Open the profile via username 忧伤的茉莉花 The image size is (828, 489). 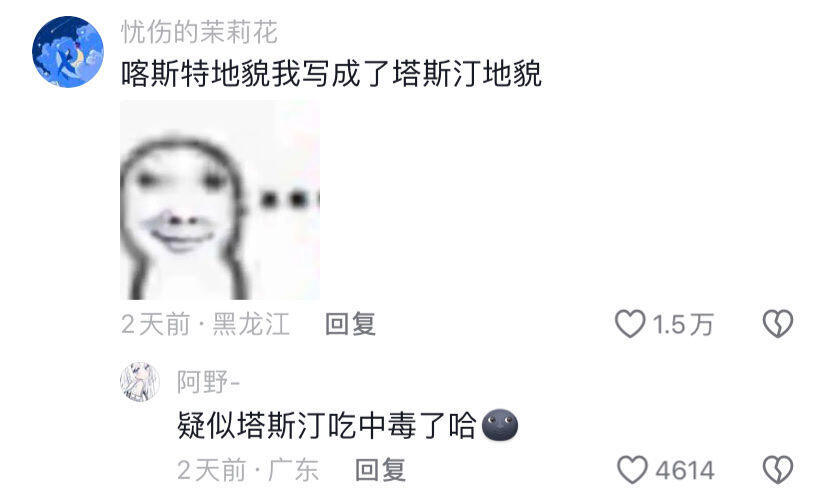tap(199, 32)
